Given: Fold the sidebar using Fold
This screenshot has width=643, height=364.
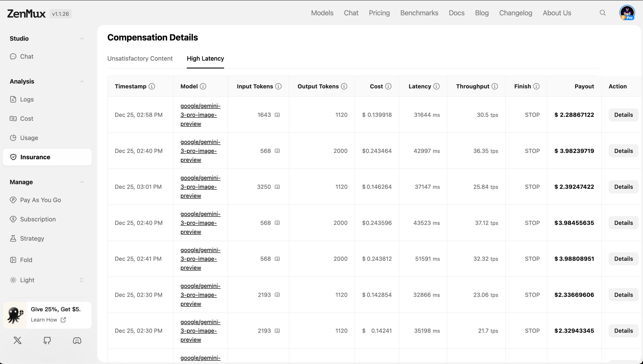Looking at the screenshot, I should [26, 260].
